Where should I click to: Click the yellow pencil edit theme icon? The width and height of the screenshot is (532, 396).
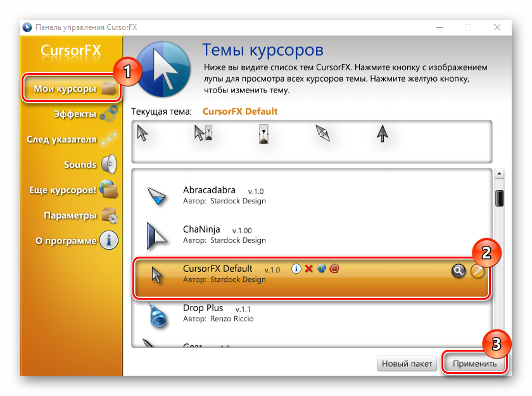(477, 271)
